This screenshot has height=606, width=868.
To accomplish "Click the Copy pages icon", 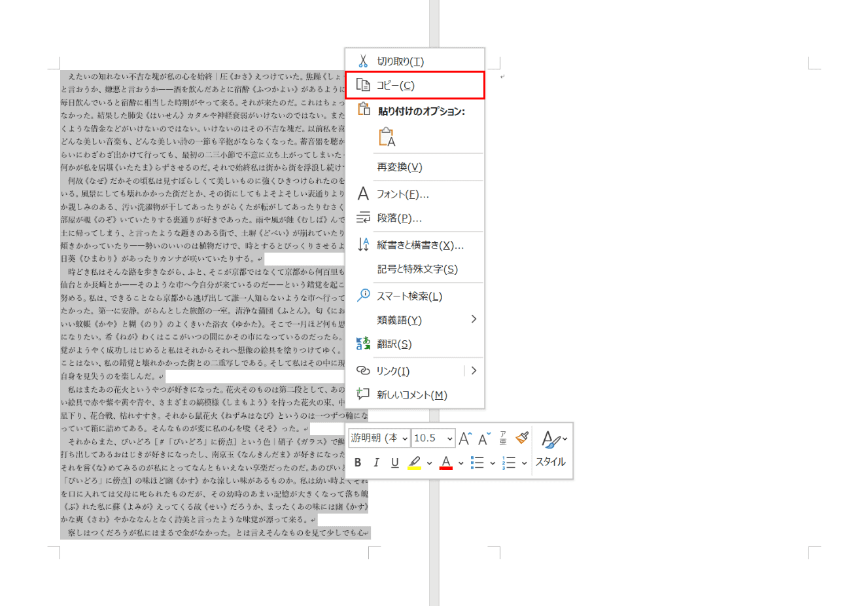I will click(x=363, y=85).
